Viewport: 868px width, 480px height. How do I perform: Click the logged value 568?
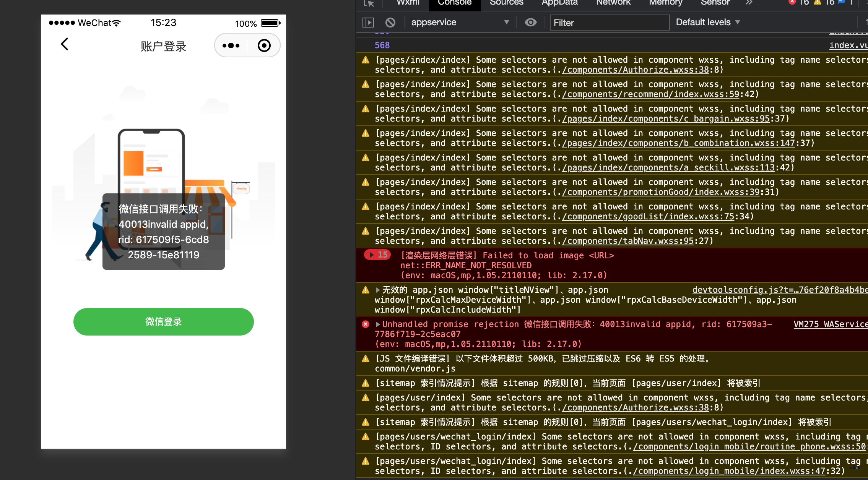pos(382,45)
